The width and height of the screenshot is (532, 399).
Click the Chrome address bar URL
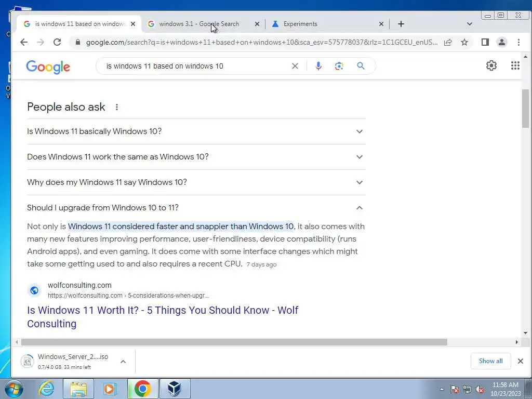[262, 42]
